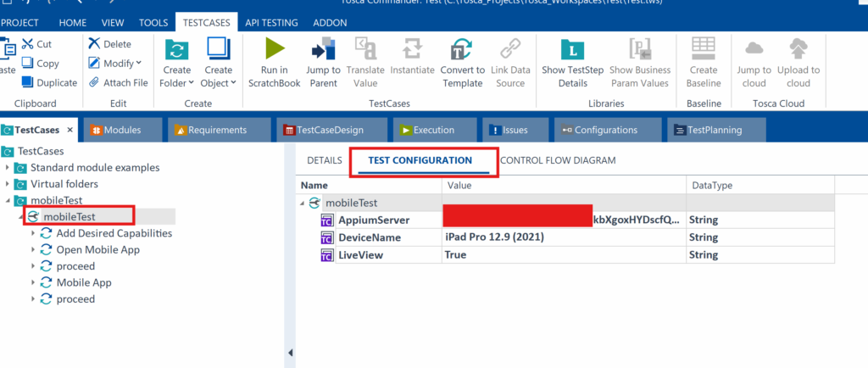Screen dimensions: 868x368
Task: Select the TestCases root node
Action: tap(41, 151)
